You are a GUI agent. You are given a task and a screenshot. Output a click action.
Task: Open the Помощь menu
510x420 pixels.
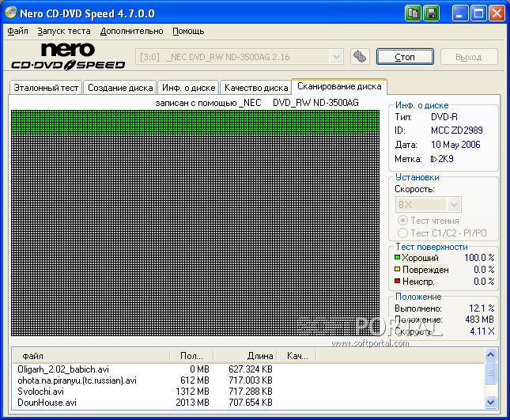click(188, 31)
